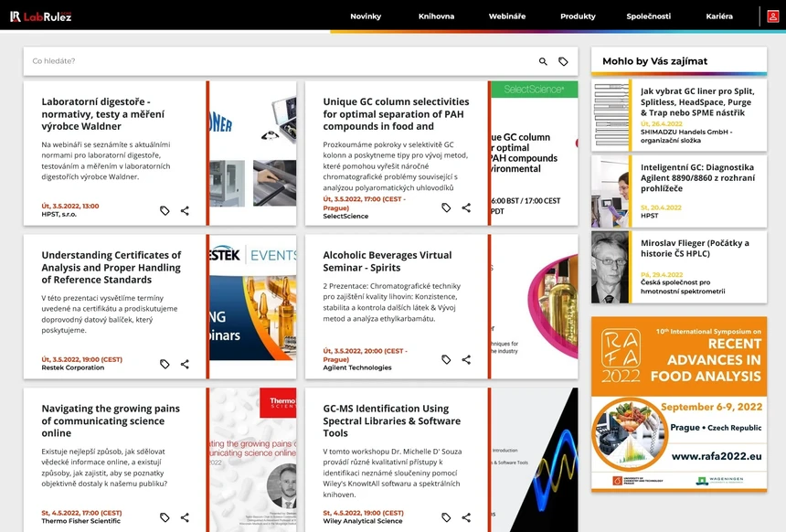Click the bookmark tag icon on Restek card
Screen dimensions: 786x532
point(165,364)
